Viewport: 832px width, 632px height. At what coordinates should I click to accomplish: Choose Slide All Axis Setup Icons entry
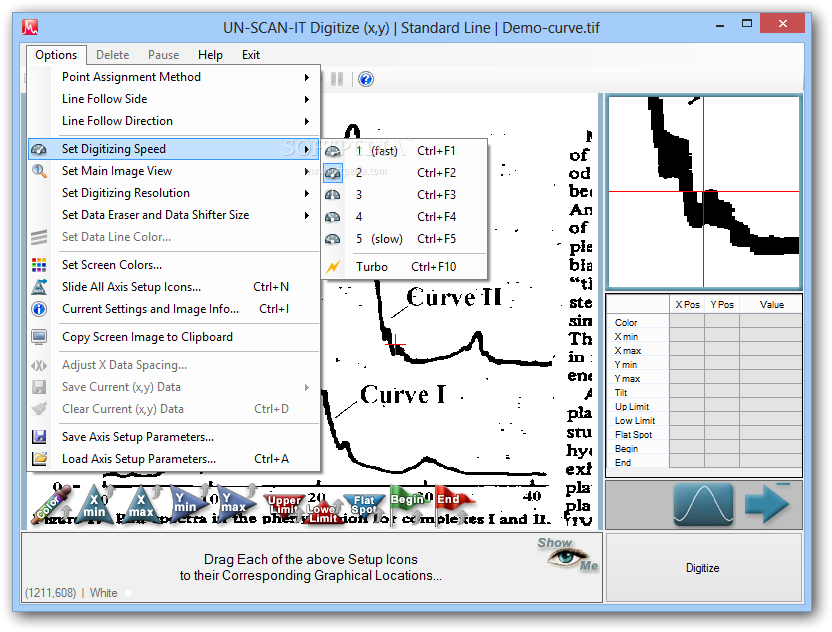174,287
